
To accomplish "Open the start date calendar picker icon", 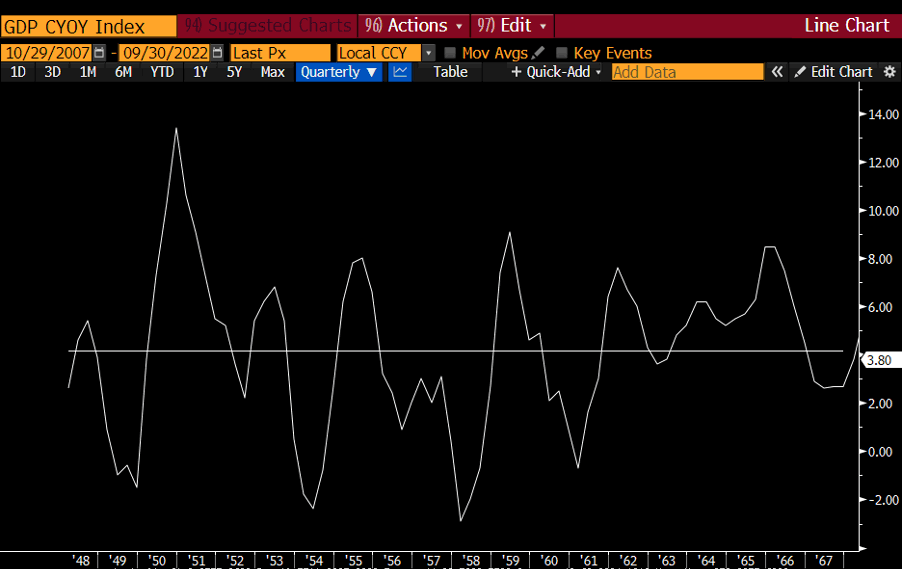I will pos(99,53).
